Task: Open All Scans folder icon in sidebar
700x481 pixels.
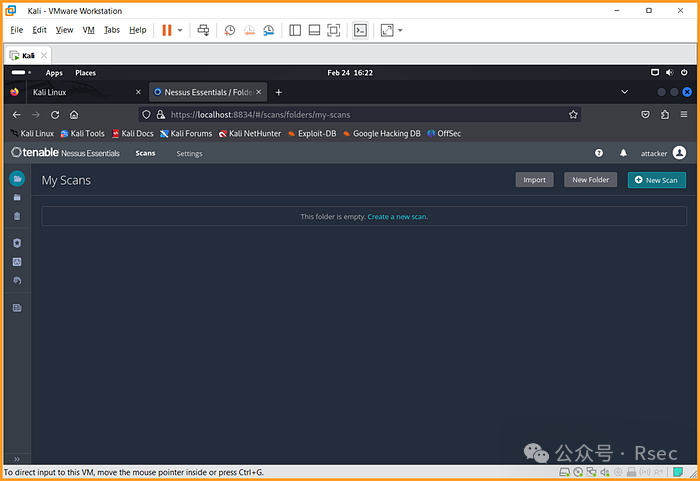Action: [16, 197]
